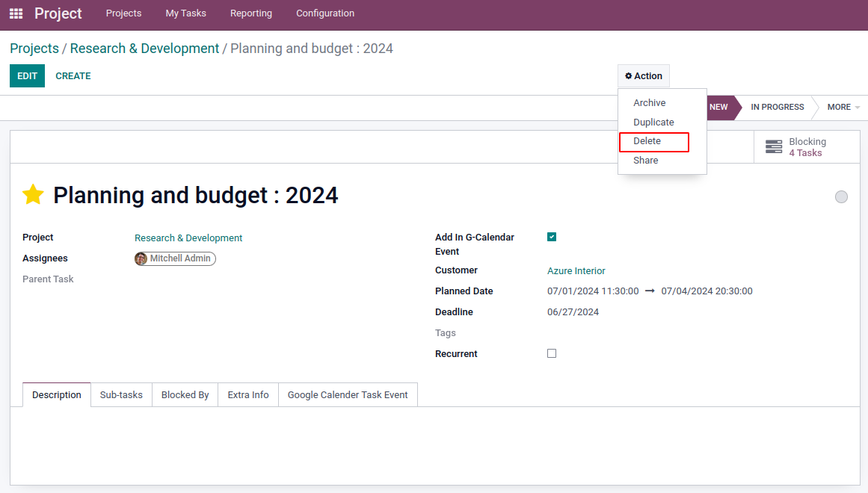Open the Azure Interior customer link

click(576, 271)
